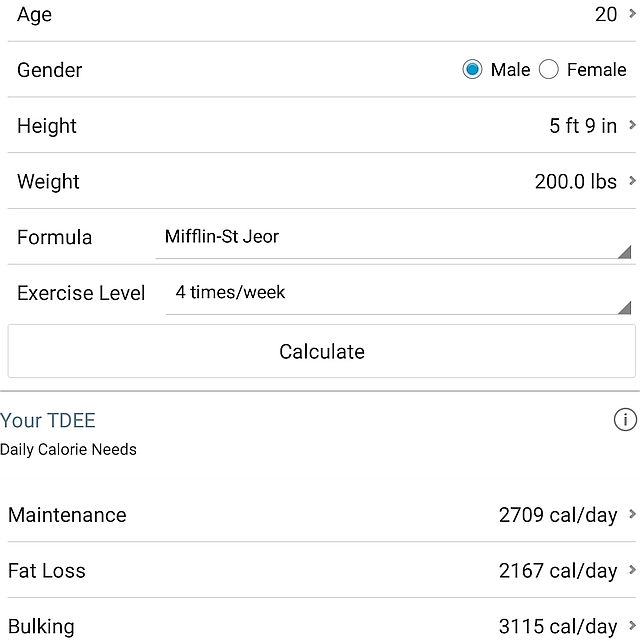
Task: Open the Maintenance row details
Action: pyautogui.click(x=322, y=514)
